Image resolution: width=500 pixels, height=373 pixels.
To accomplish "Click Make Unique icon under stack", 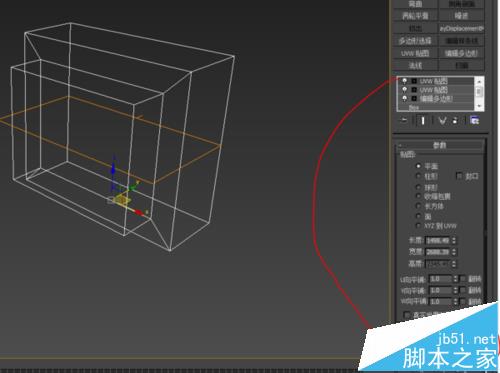I will 442,120.
